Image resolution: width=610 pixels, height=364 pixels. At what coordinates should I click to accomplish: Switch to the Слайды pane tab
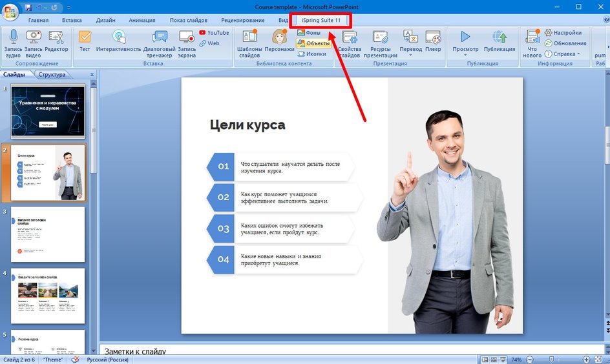tap(14, 74)
